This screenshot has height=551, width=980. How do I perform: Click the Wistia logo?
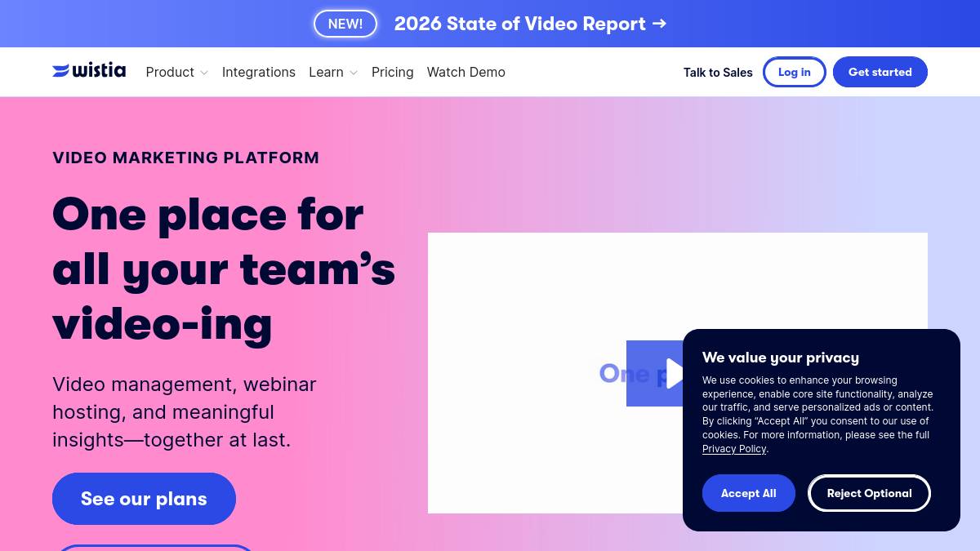coord(89,71)
